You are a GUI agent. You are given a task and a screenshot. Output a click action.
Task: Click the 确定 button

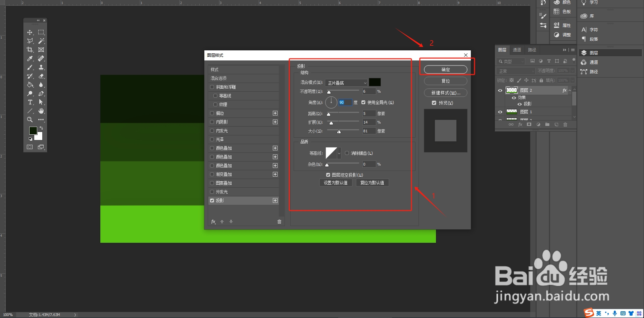446,70
